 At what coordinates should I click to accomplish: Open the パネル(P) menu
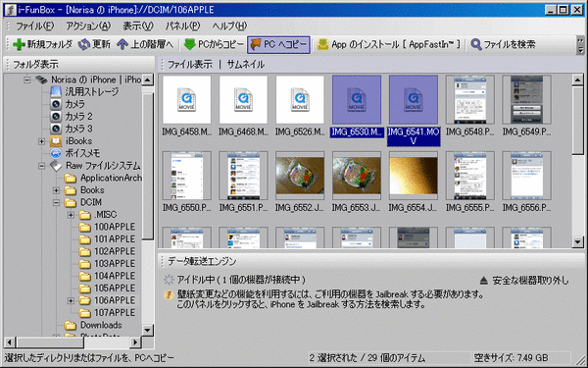[182, 26]
